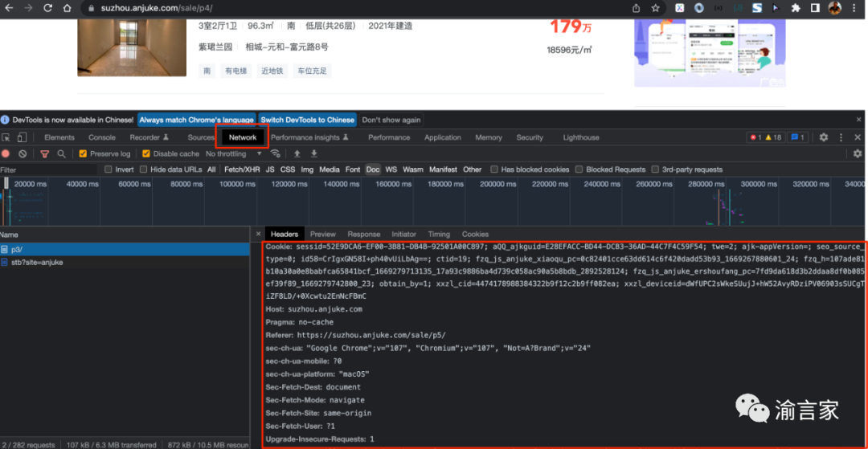The width and height of the screenshot is (868, 449).
Task: Click the browser back arrow
Action: point(9,8)
